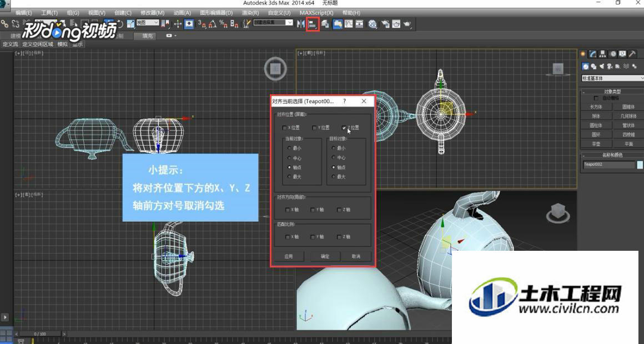Open the 修改器(M) menu
Screen dimensions: 644x344
coord(152,13)
